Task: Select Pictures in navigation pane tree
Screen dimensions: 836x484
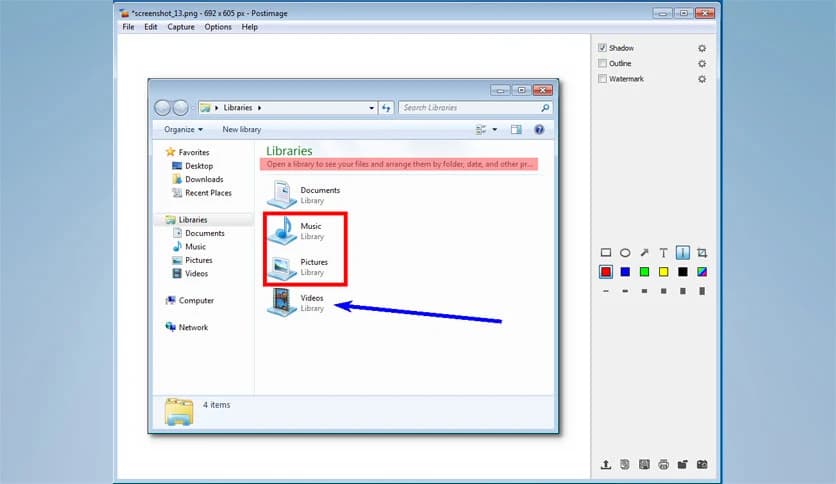Action: tap(192, 260)
